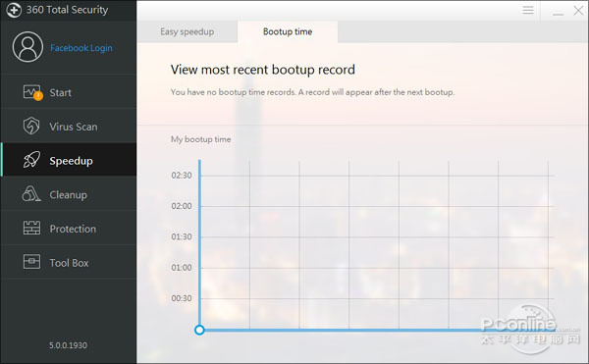Viewport: 589px width, 364px height.
Task: Click the Virus Scan shield icon
Action: tap(31, 126)
